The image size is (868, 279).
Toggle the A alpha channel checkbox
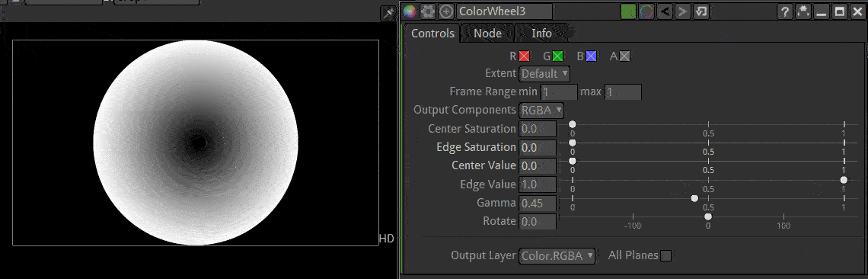click(x=624, y=56)
